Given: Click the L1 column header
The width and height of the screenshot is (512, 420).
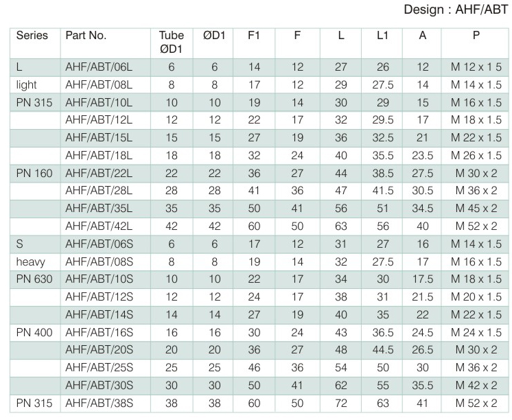Looking at the screenshot, I should (x=382, y=35).
